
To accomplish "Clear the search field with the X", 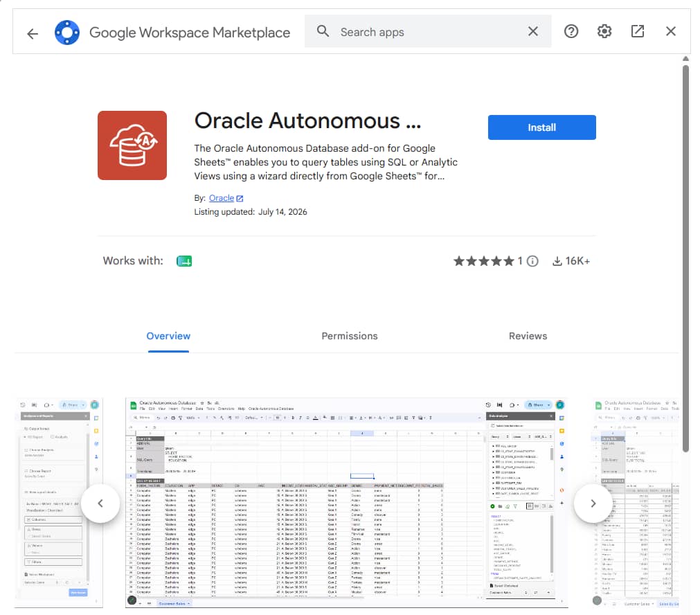I will click(533, 31).
